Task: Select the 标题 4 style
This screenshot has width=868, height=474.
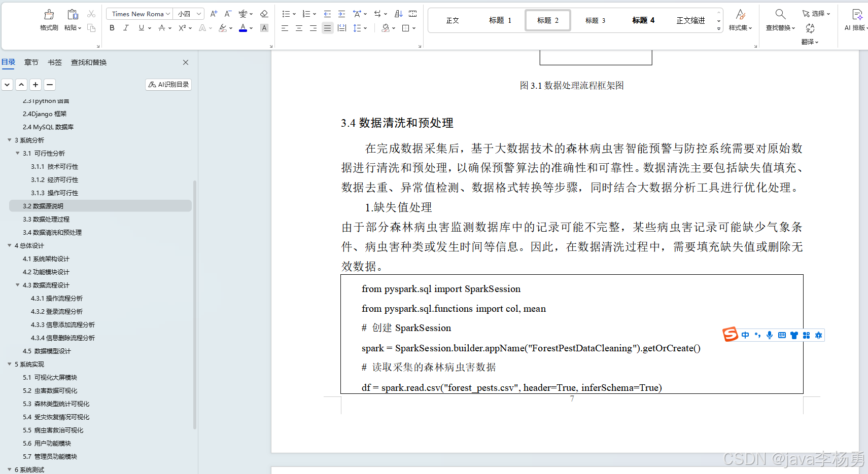Action: (x=643, y=20)
